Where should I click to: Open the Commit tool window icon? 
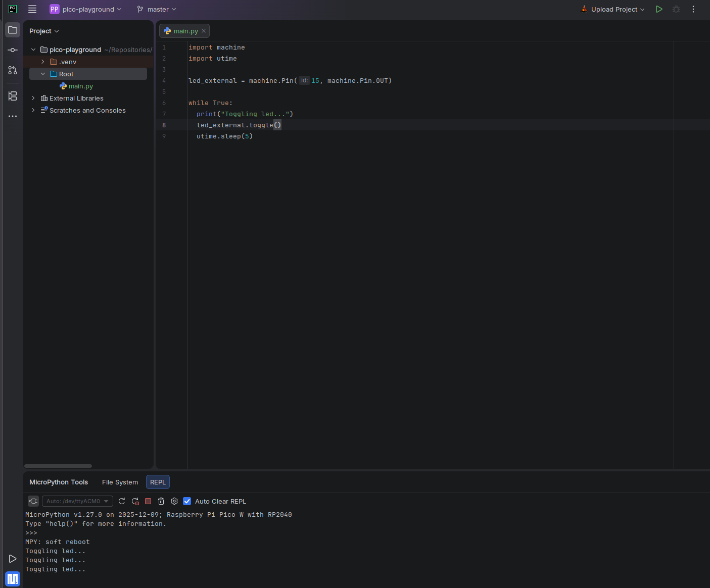pos(13,50)
